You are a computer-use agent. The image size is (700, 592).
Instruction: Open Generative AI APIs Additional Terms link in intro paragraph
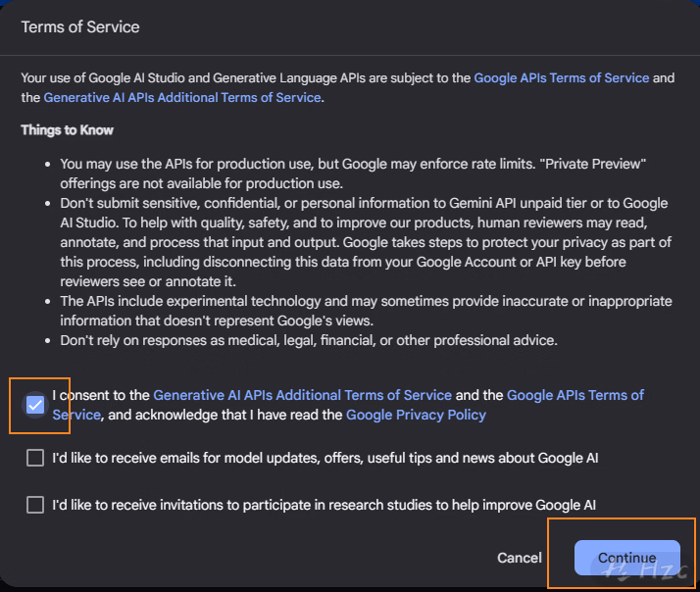182,97
